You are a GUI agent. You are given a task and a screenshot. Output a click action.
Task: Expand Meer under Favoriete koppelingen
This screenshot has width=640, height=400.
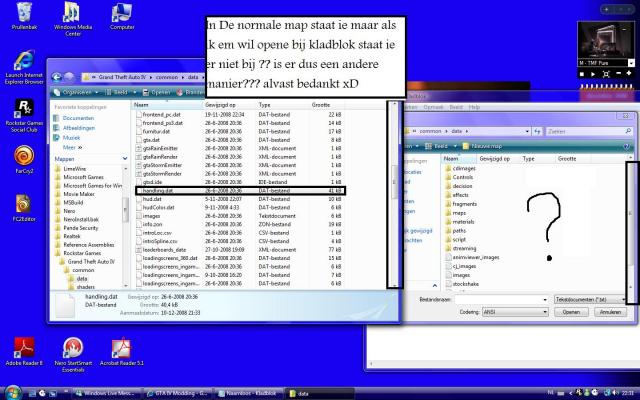[x=72, y=147]
